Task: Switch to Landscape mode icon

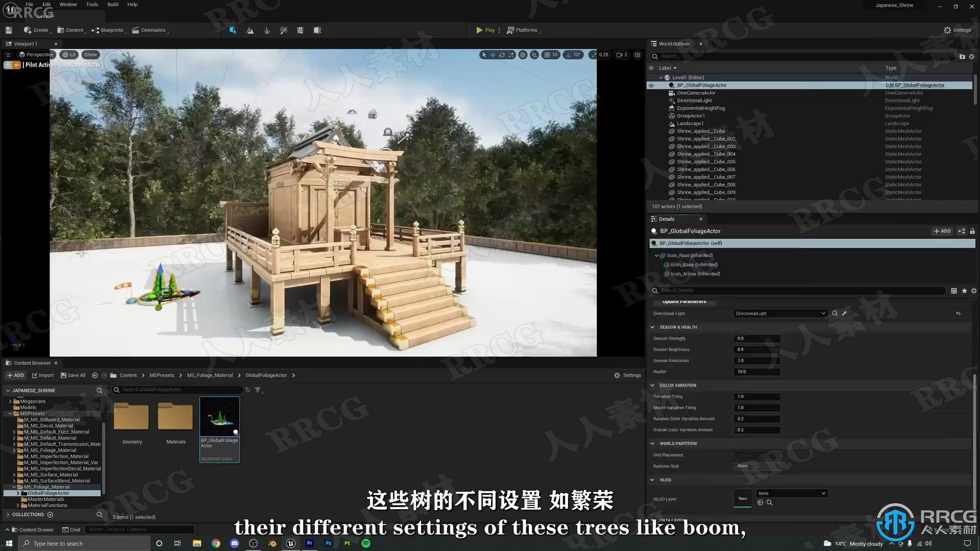Action: (x=250, y=30)
